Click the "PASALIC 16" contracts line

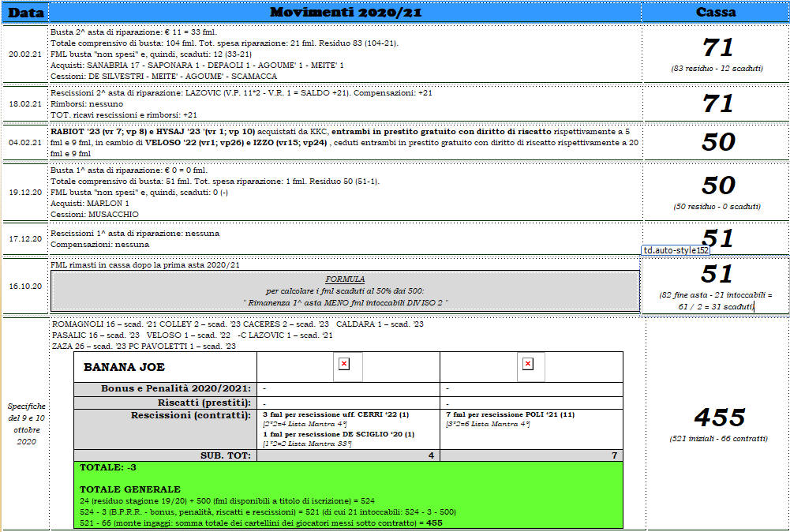pos(193,335)
